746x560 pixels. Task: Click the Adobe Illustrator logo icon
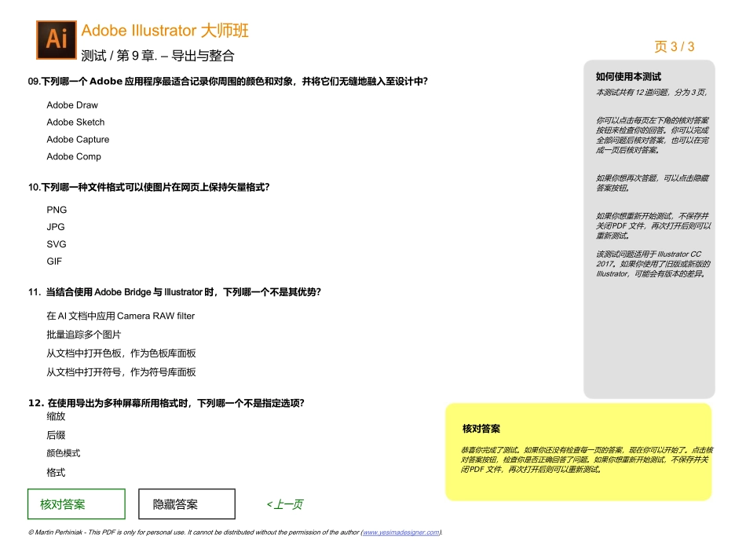pyautogui.click(x=54, y=38)
